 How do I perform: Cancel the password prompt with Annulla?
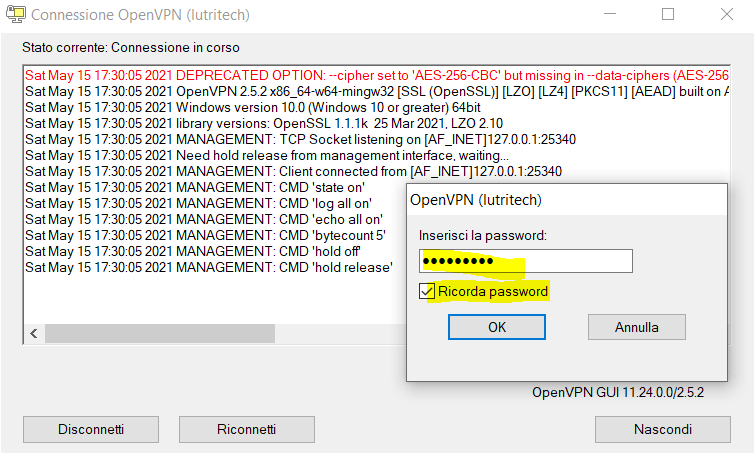[x=637, y=327]
